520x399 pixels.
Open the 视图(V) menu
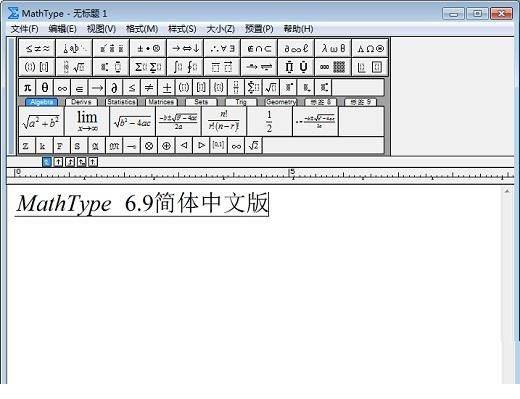click(101, 29)
